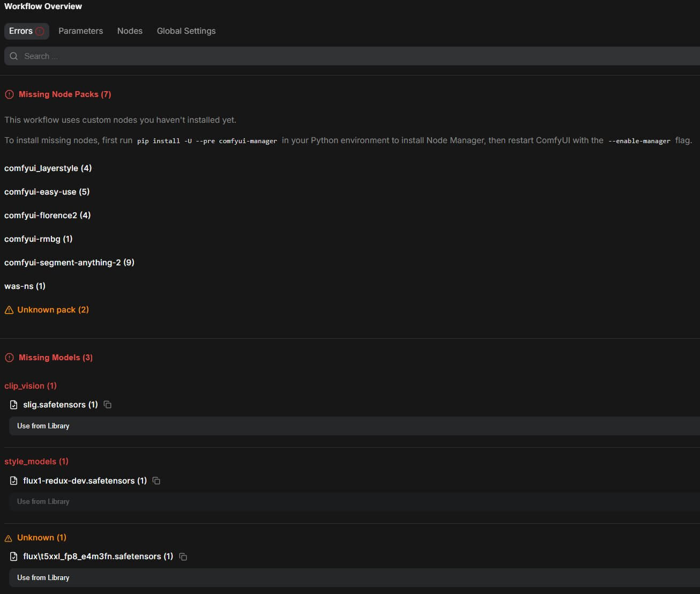
Task: Expand the comfyui-florence2 (4) pack
Action: tap(47, 216)
